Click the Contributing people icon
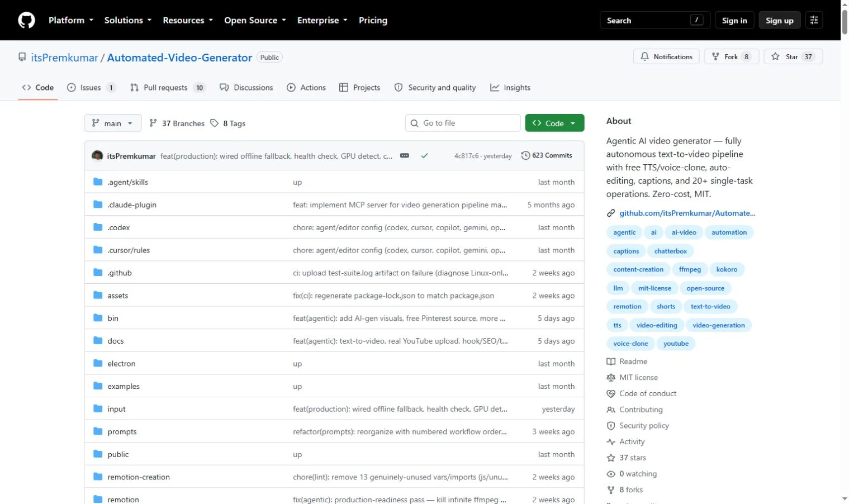The width and height of the screenshot is (849, 504). [x=611, y=410]
